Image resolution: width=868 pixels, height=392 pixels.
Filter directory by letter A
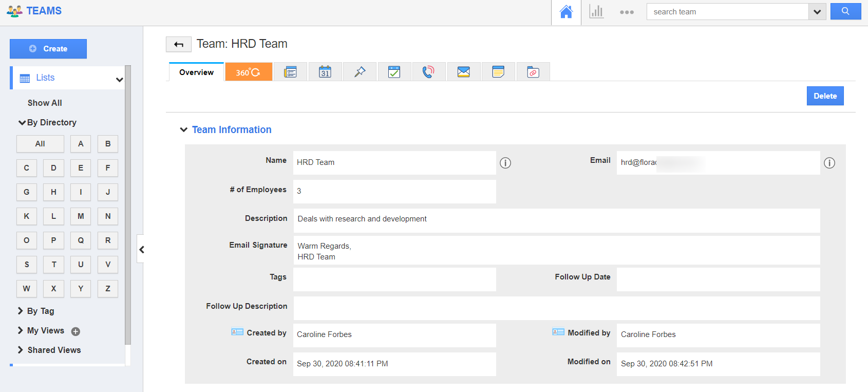tap(81, 144)
